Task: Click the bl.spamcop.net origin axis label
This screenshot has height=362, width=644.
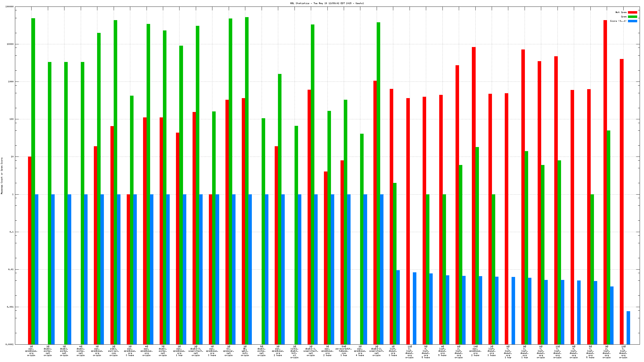Action: point(229,351)
